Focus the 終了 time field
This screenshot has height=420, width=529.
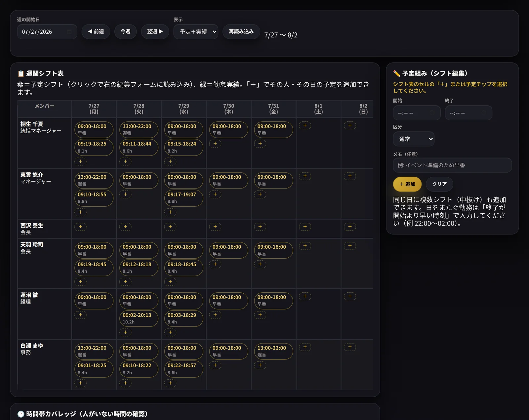point(468,113)
